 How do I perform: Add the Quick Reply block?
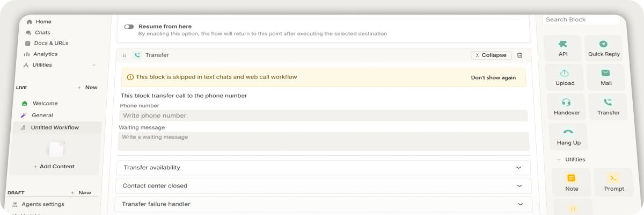pos(603,48)
